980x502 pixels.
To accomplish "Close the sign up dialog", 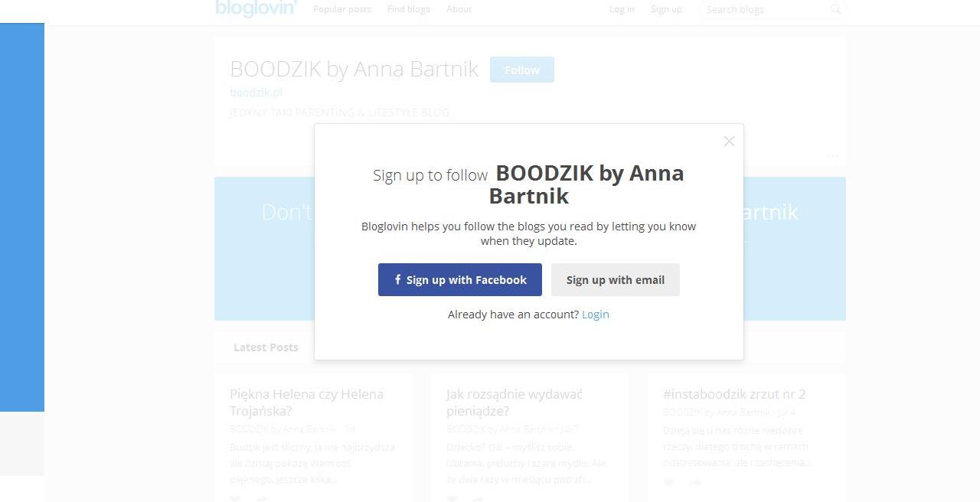I will click(x=729, y=141).
